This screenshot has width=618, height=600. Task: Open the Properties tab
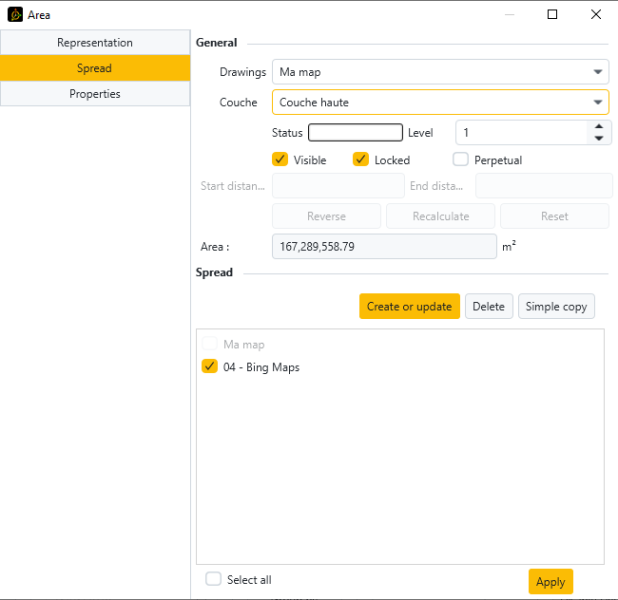coord(95,94)
